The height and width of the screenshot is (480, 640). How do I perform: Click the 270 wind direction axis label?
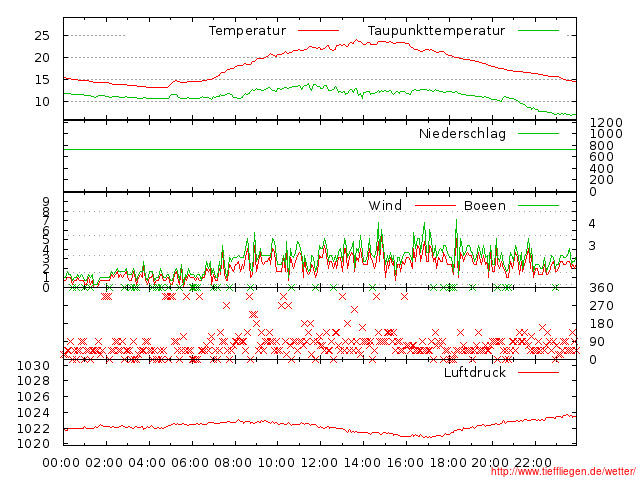coord(602,306)
